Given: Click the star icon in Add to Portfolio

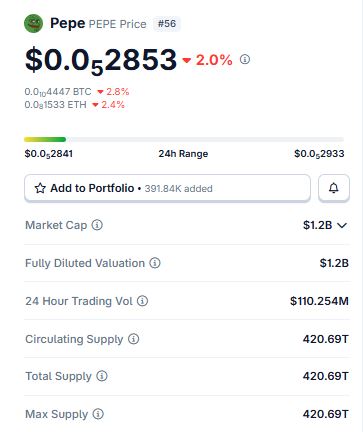Looking at the screenshot, I should pyautogui.click(x=40, y=188).
